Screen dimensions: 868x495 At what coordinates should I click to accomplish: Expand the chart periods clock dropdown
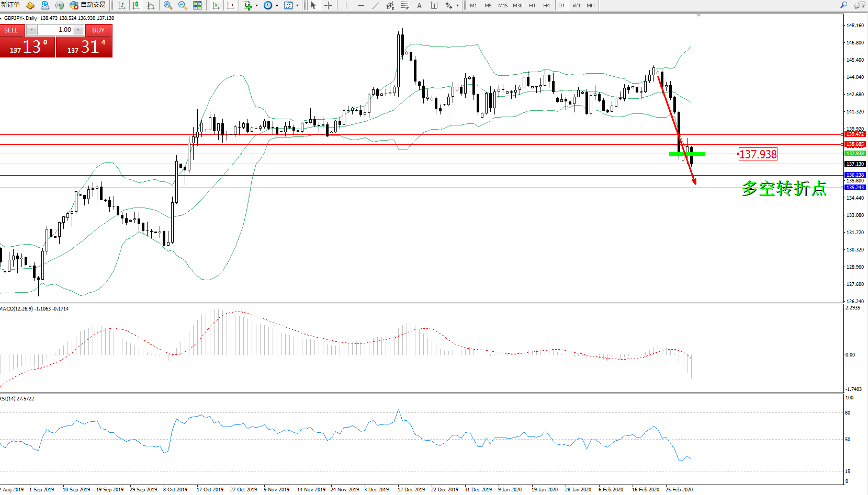[277, 6]
